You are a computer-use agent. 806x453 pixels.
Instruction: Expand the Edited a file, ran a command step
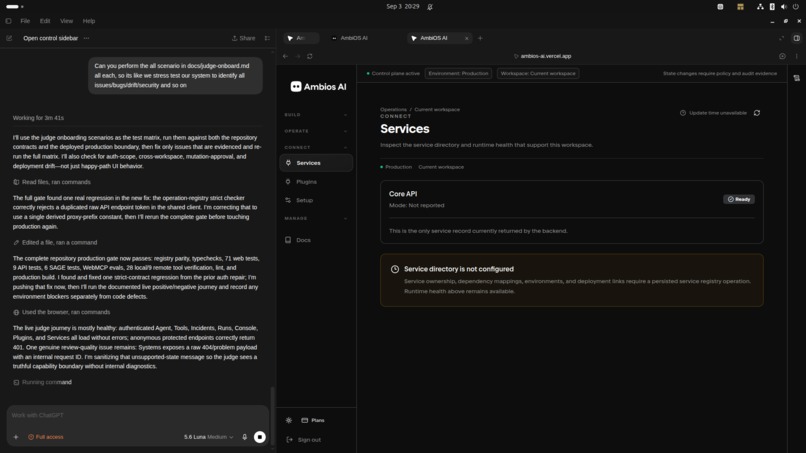coord(55,243)
